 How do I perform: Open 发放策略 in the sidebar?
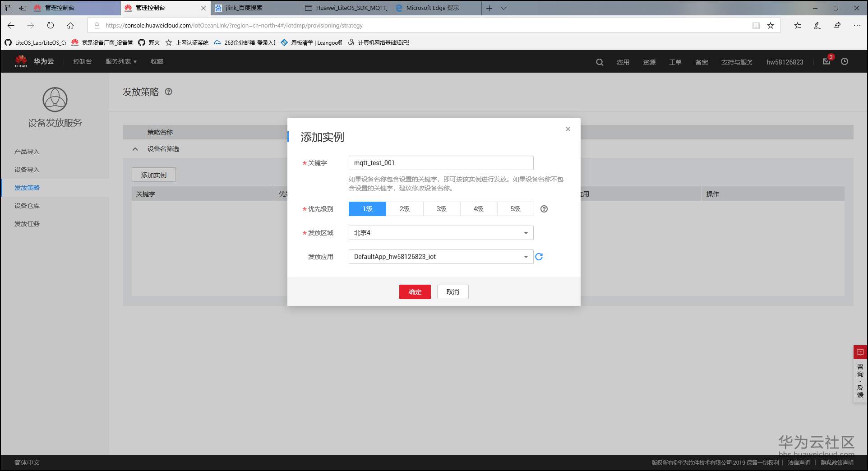pyautogui.click(x=27, y=188)
